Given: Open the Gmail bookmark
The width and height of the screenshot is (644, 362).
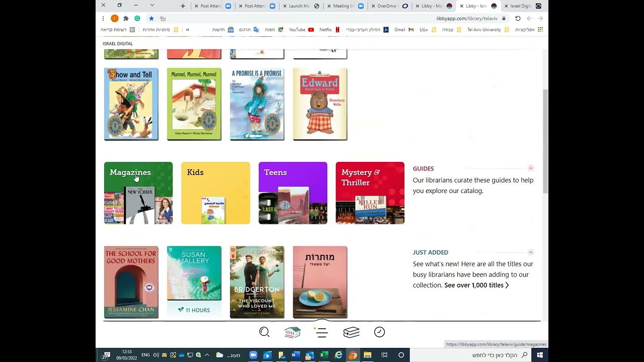Looking at the screenshot, I should [x=404, y=30].
